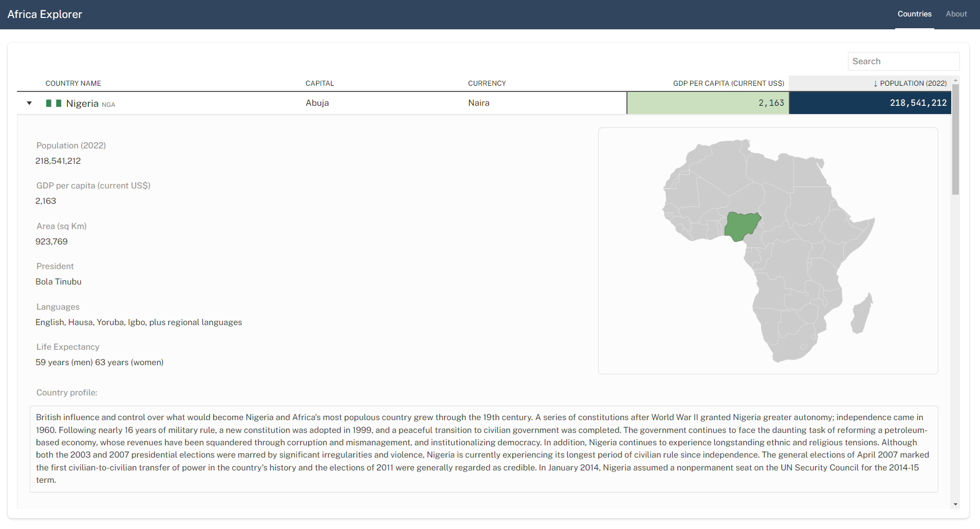Select the Countries tab

914,14
